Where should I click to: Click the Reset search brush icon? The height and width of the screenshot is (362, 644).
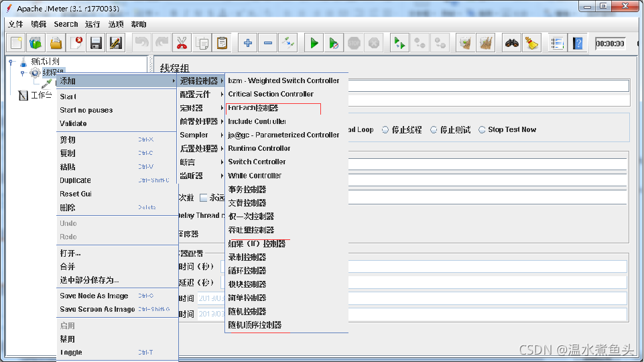[x=531, y=43]
